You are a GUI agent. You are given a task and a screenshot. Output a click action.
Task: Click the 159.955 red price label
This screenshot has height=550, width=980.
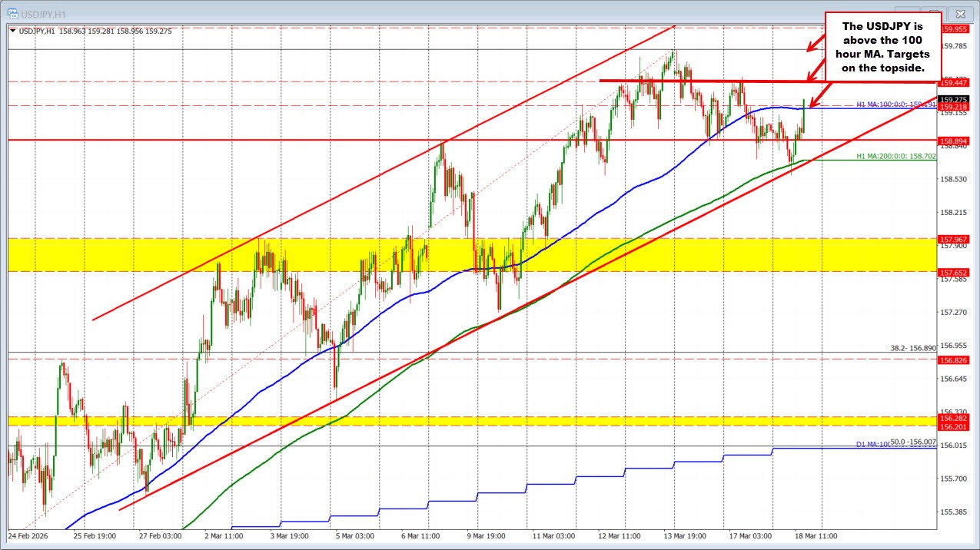[x=953, y=29]
